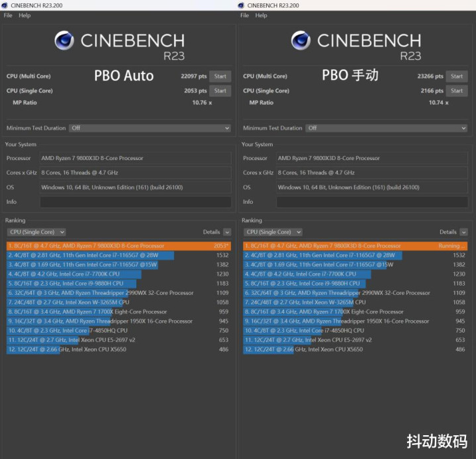The width and height of the screenshot is (476, 459).
Task: Start Multi Core test in left window
Action: (220, 77)
